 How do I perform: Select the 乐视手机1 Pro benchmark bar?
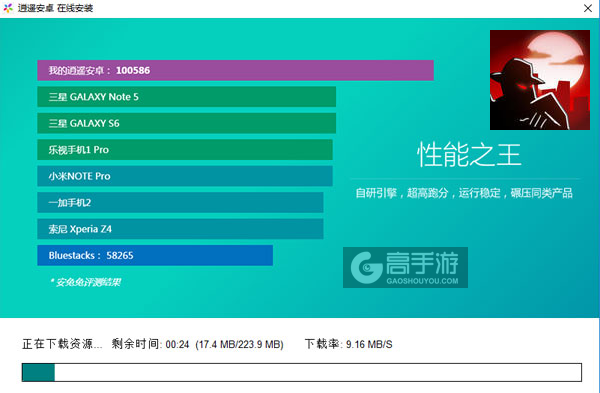185,150
